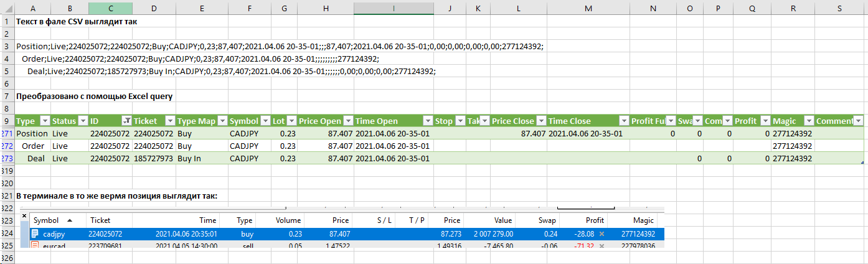The height and width of the screenshot is (264, 868).
Task: Click terminal profit '-28.08'
Action: coord(584,234)
